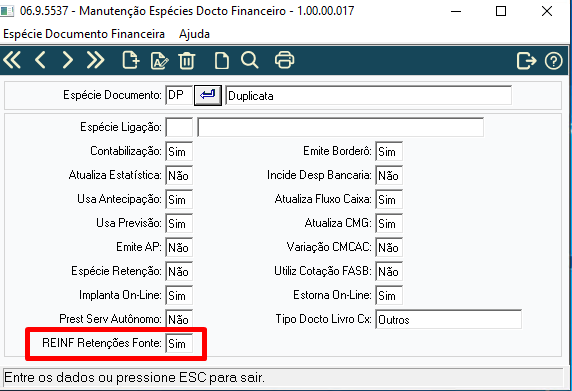Go to first record with double-left arrows

pos(12,60)
